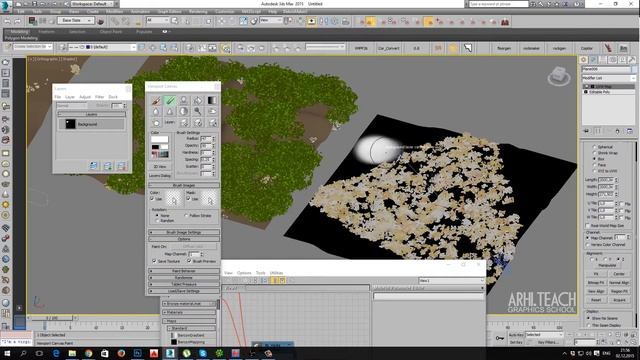This screenshot has height=360, width=640.
Task: Toggle Save Texture checkbox
Action: click(154, 261)
